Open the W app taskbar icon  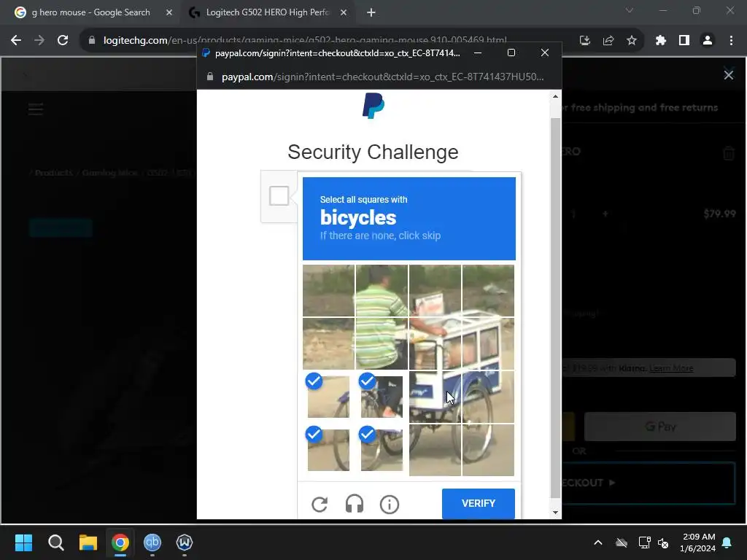(185, 542)
